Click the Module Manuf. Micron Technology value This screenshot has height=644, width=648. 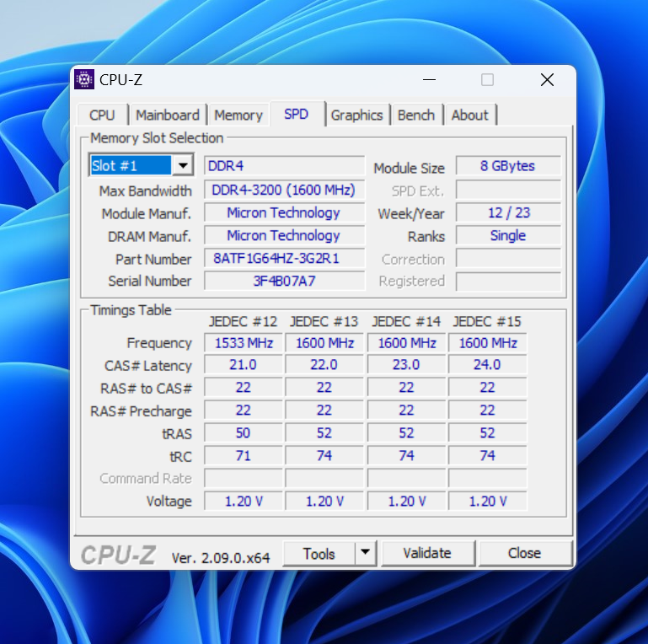284,213
